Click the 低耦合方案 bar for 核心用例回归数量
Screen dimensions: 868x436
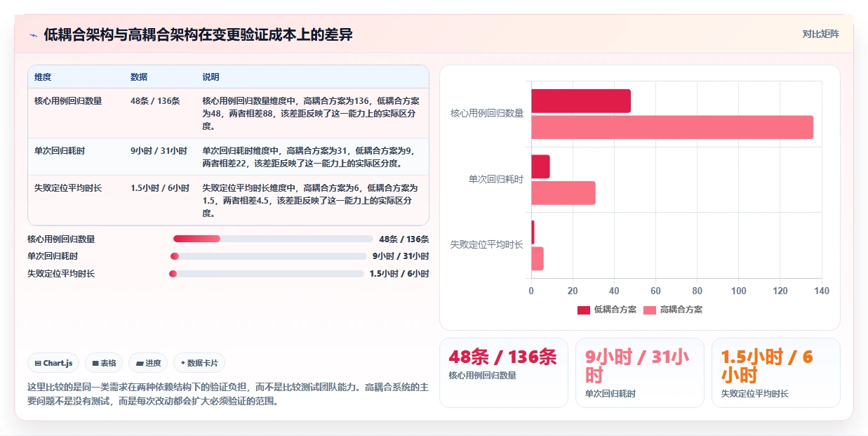coord(581,101)
